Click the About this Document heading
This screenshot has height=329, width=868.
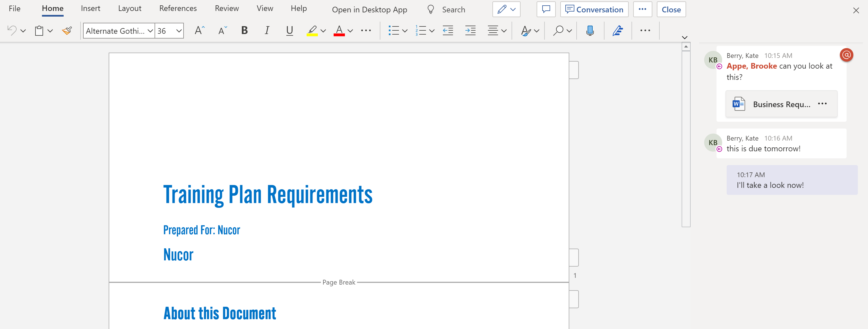[220, 313]
